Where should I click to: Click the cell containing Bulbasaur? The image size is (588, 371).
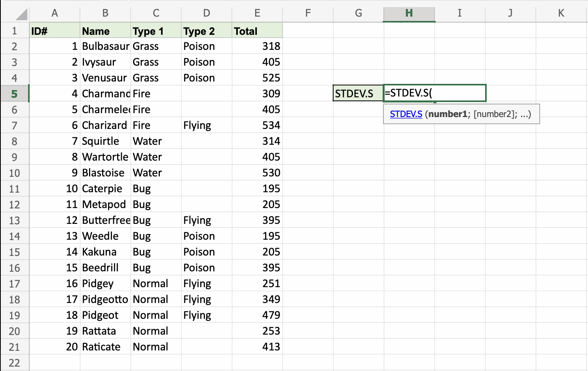pos(105,46)
